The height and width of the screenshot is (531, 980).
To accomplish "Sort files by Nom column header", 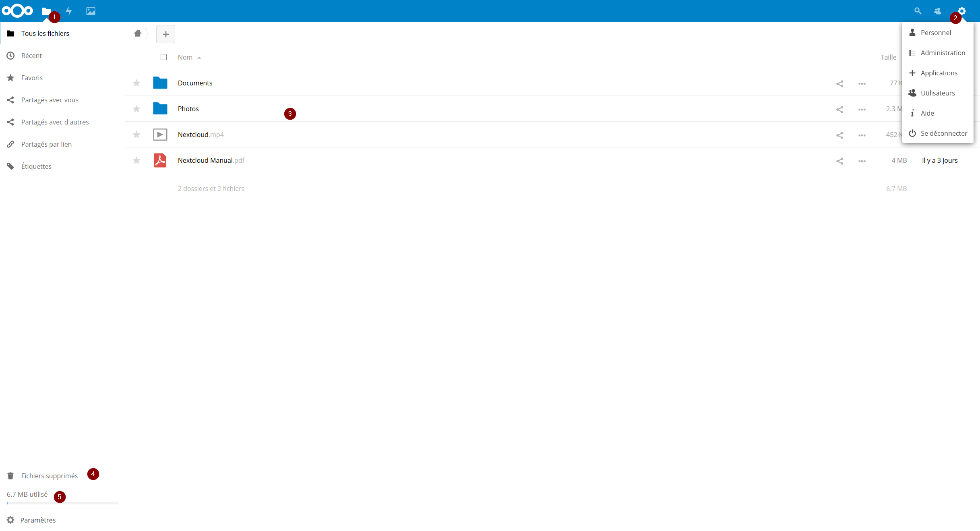I will (x=185, y=57).
